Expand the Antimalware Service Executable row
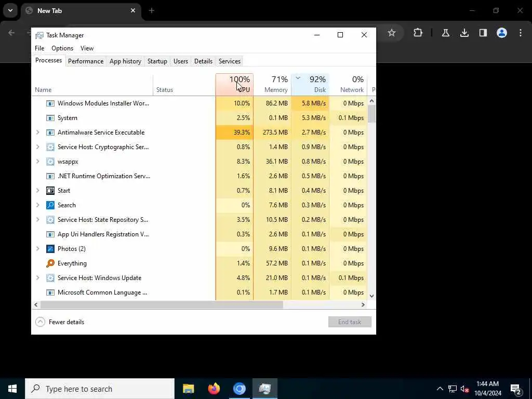The height and width of the screenshot is (399, 532). tap(37, 132)
